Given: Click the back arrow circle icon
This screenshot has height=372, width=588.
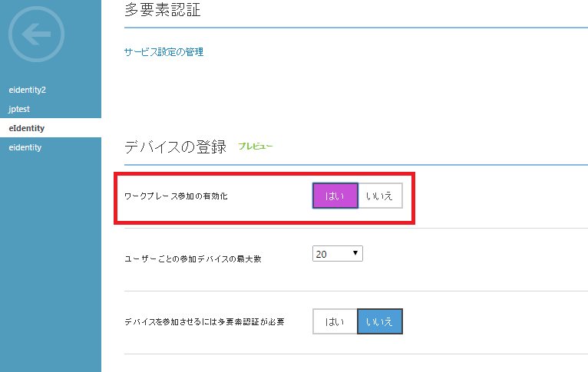Looking at the screenshot, I should coord(36,35).
